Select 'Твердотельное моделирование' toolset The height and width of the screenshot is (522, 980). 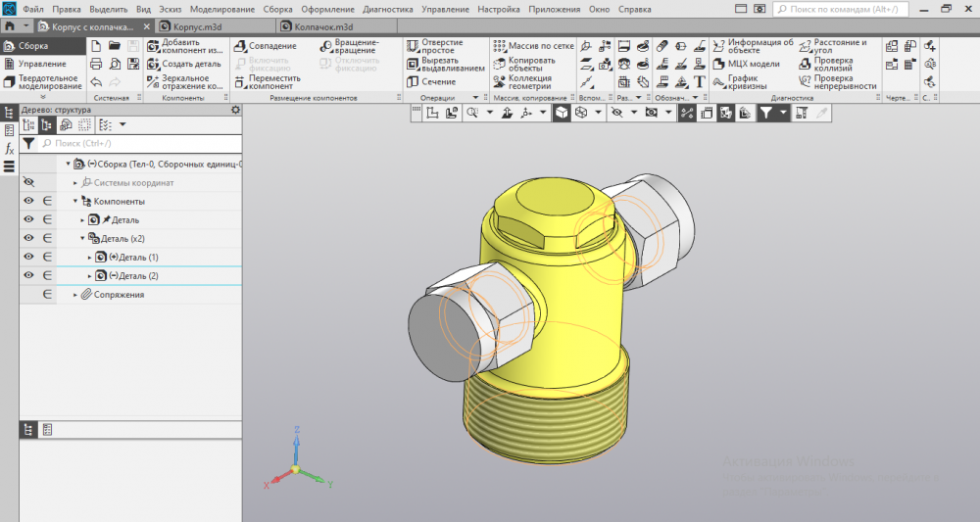coord(49,81)
